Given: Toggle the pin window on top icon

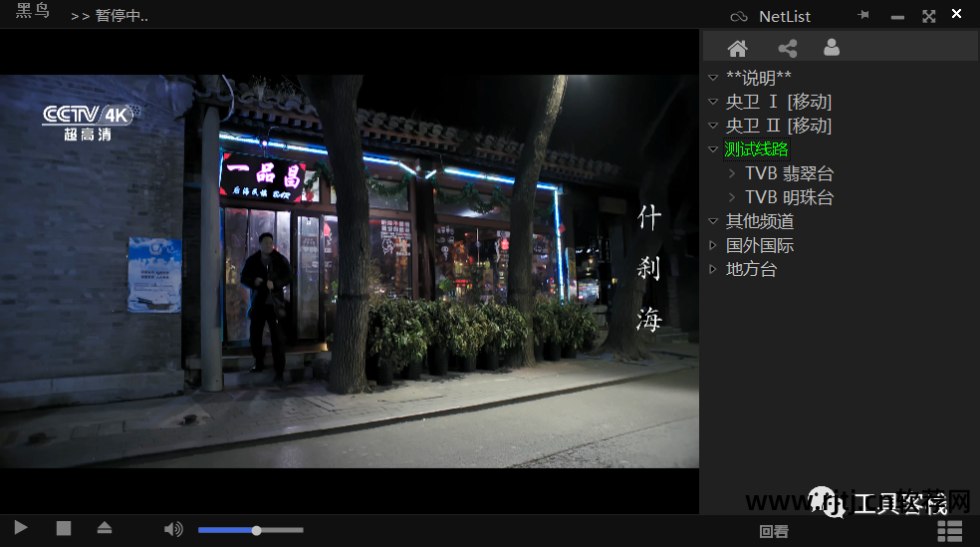Looking at the screenshot, I should coord(863,16).
